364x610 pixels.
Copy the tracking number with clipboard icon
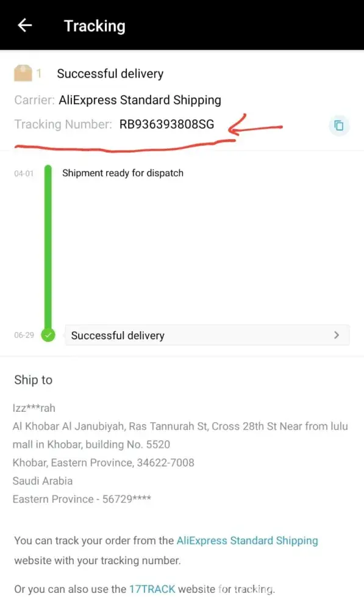click(x=339, y=125)
